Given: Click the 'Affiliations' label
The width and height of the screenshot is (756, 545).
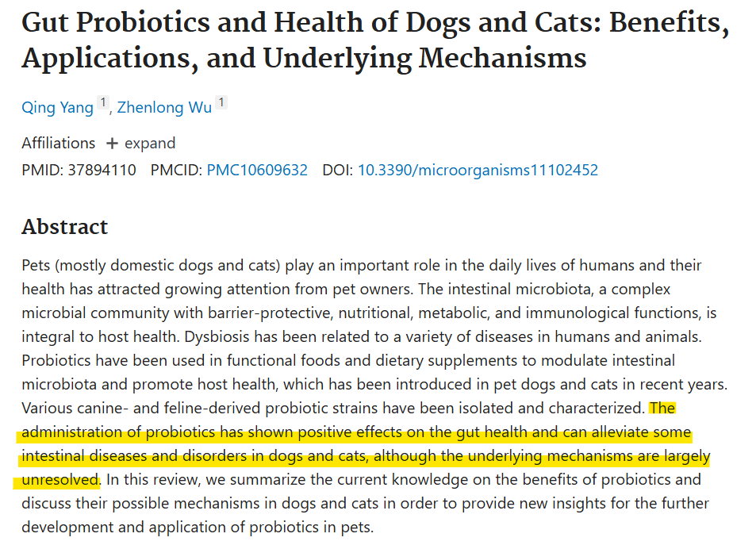Looking at the screenshot, I should tap(59, 144).
